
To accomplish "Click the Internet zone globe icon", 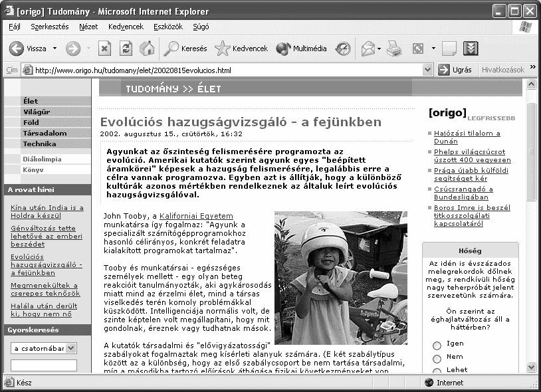I will tap(429, 382).
